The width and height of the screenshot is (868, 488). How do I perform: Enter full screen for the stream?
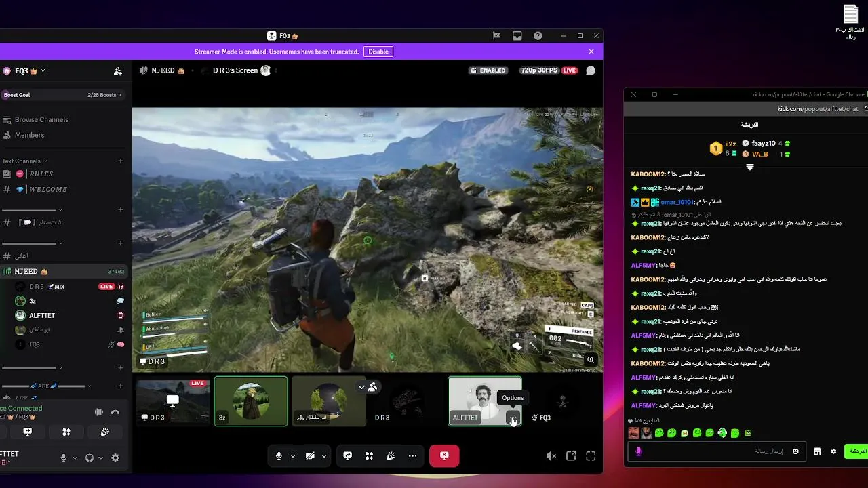[591, 456]
